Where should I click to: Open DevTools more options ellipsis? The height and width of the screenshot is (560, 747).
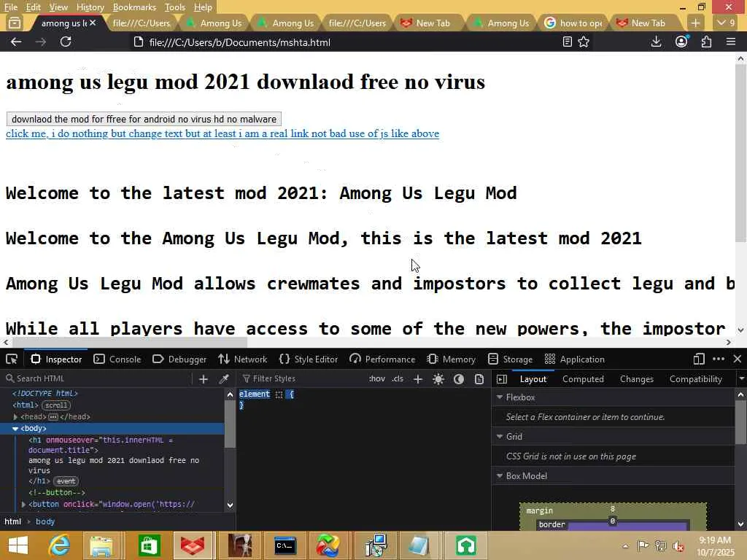pyautogui.click(x=719, y=359)
